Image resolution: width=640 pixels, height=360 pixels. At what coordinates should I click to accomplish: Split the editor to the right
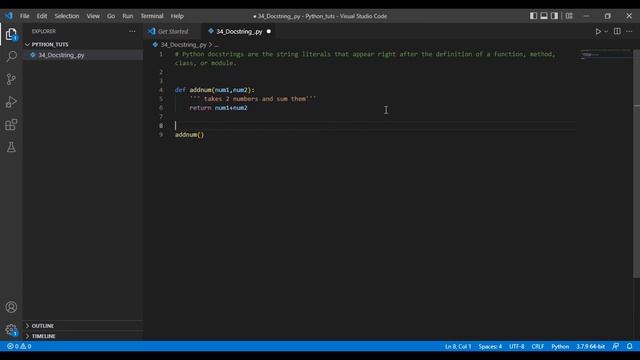pos(617,31)
